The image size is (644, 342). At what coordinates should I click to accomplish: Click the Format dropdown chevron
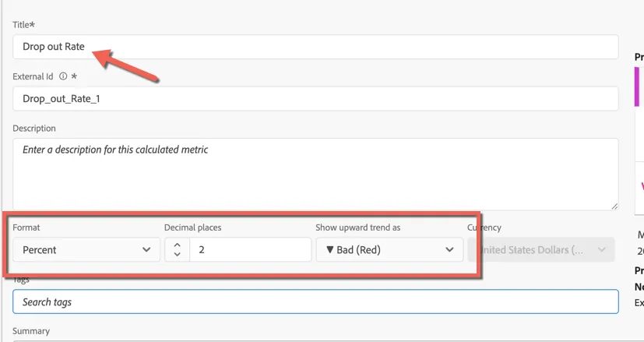(146, 249)
